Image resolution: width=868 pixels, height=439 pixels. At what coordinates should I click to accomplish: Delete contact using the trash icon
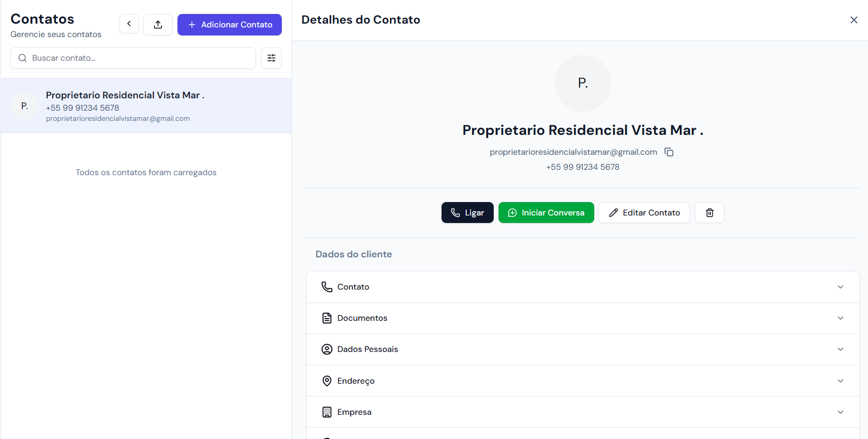tap(709, 213)
